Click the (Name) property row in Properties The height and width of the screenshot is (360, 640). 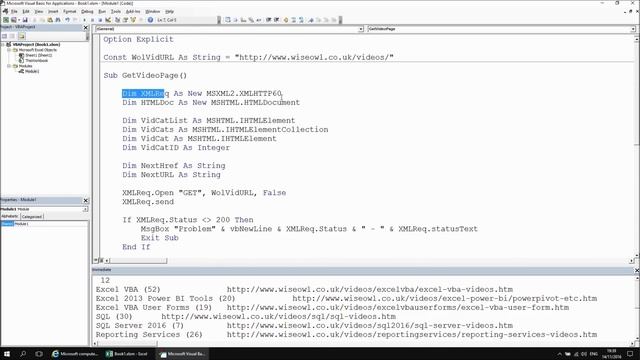pos(44,224)
